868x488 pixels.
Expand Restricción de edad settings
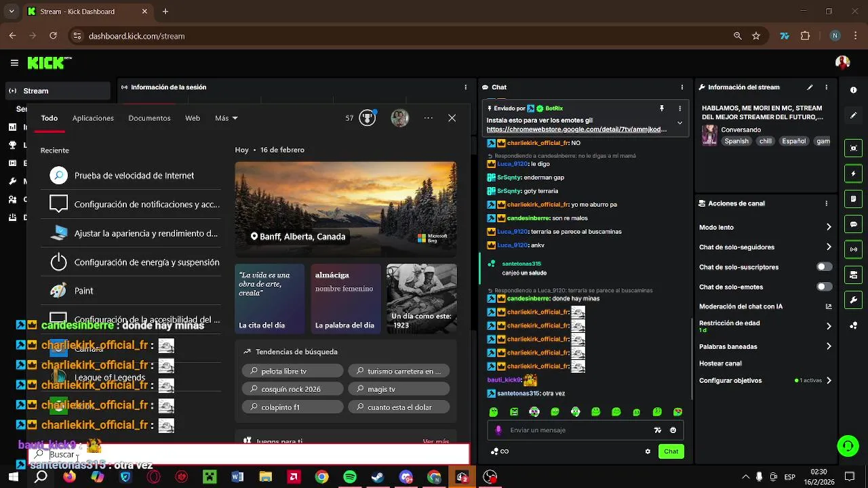(829, 326)
